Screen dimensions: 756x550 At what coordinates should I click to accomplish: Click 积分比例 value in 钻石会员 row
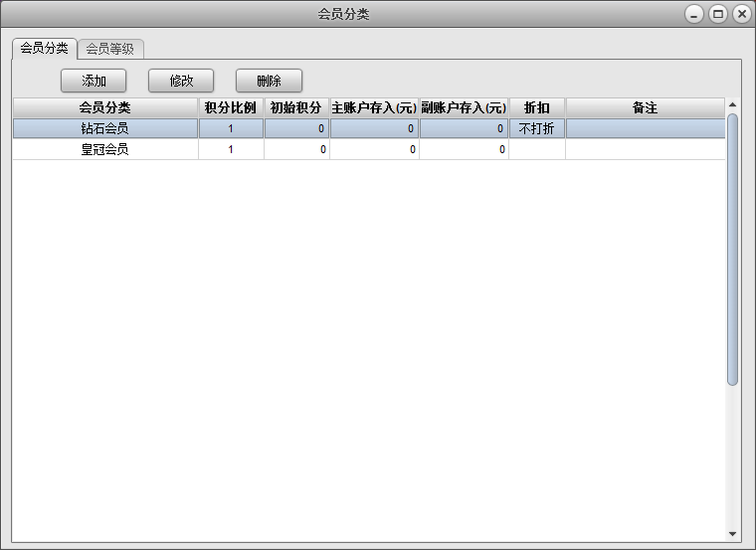click(x=231, y=128)
